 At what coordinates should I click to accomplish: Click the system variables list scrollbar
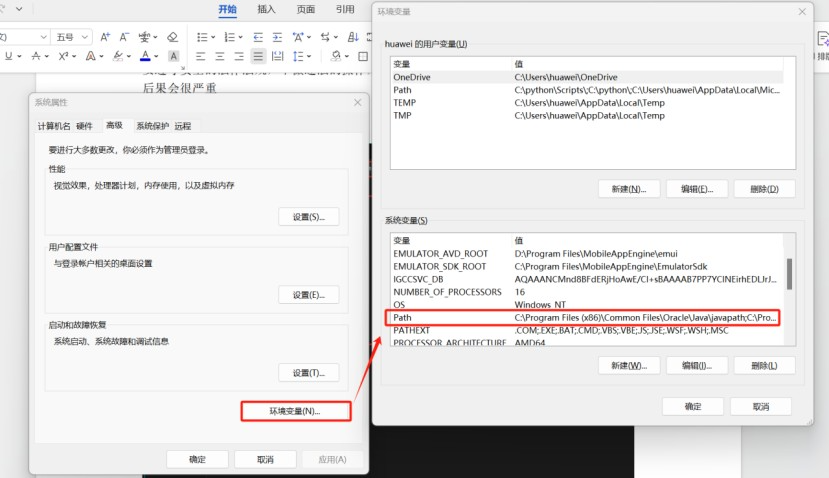[x=789, y=274]
